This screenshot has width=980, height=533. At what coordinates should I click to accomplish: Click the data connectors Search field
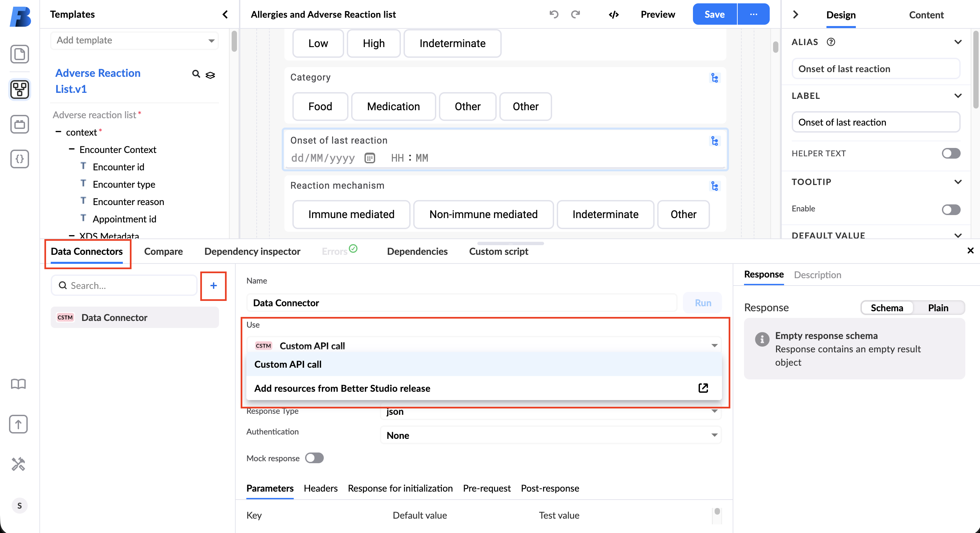(124, 286)
